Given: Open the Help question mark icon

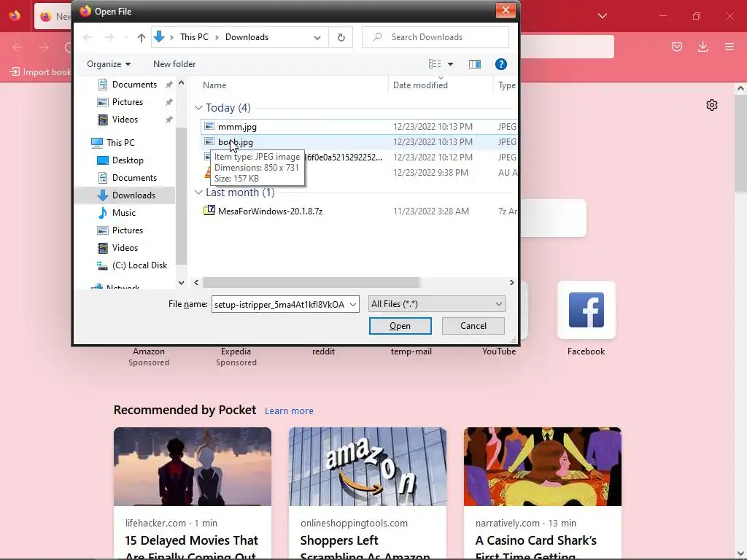Looking at the screenshot, I should (x=500, y=64).
